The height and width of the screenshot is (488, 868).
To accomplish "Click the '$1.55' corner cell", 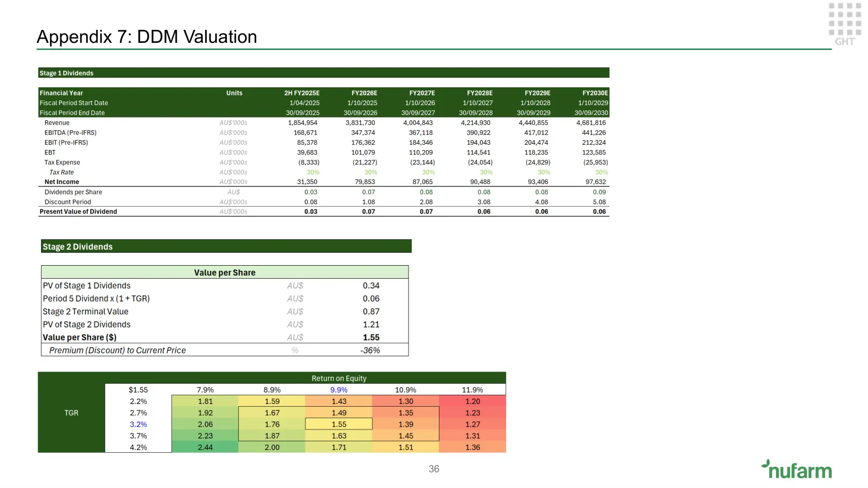I will [x=138, y=390].
